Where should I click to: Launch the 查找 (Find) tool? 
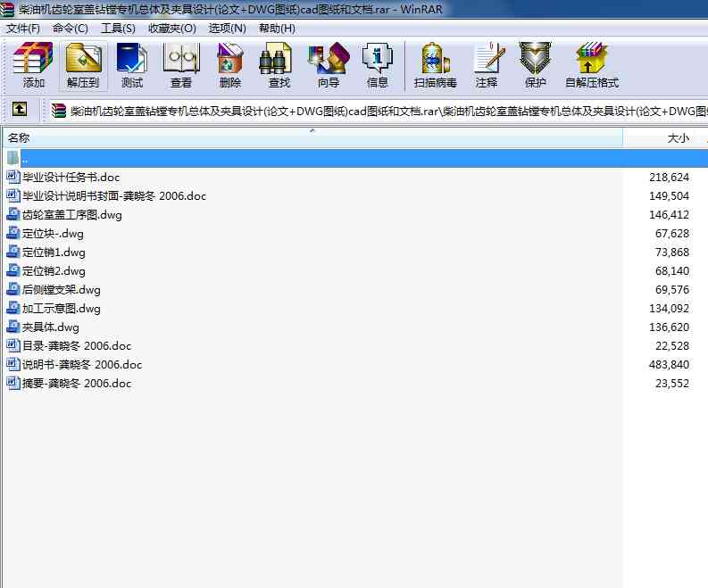[279, 66]
